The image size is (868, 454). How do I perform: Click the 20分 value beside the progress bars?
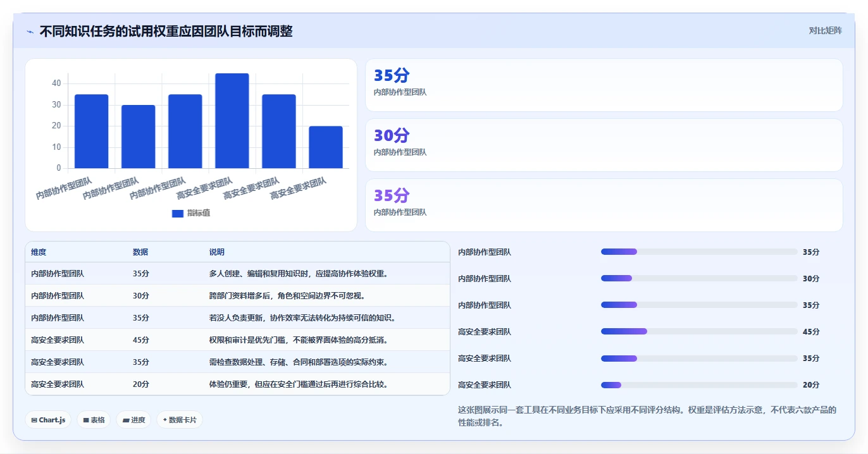(811, 384)
